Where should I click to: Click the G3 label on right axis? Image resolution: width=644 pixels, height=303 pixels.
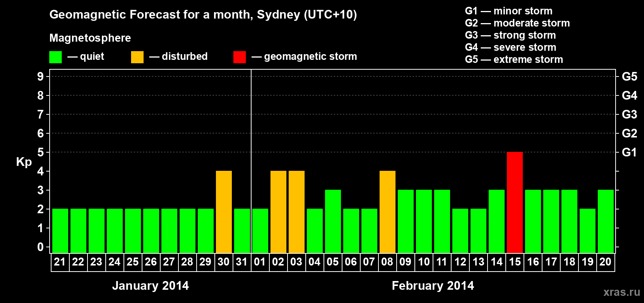tap(630, 114)
